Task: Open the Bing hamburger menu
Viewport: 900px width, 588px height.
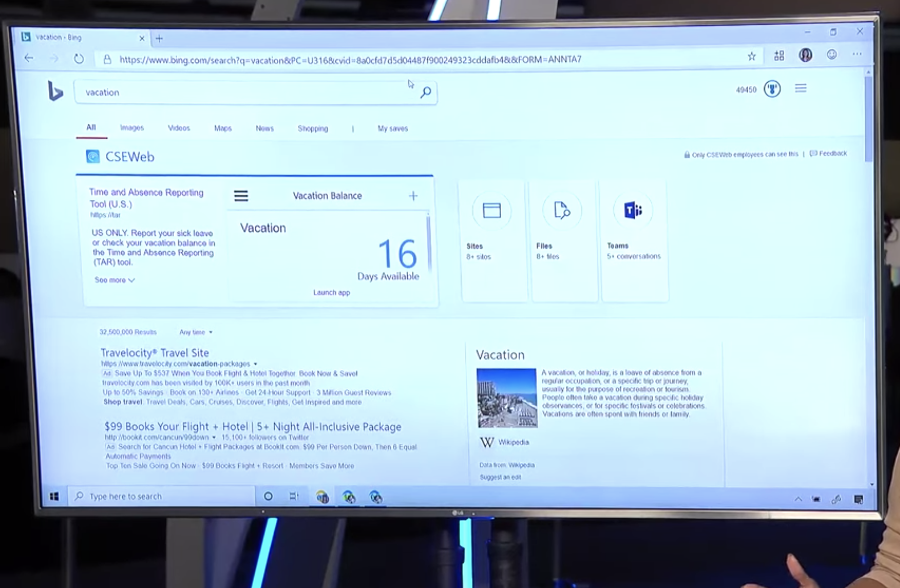Action: 801,88
